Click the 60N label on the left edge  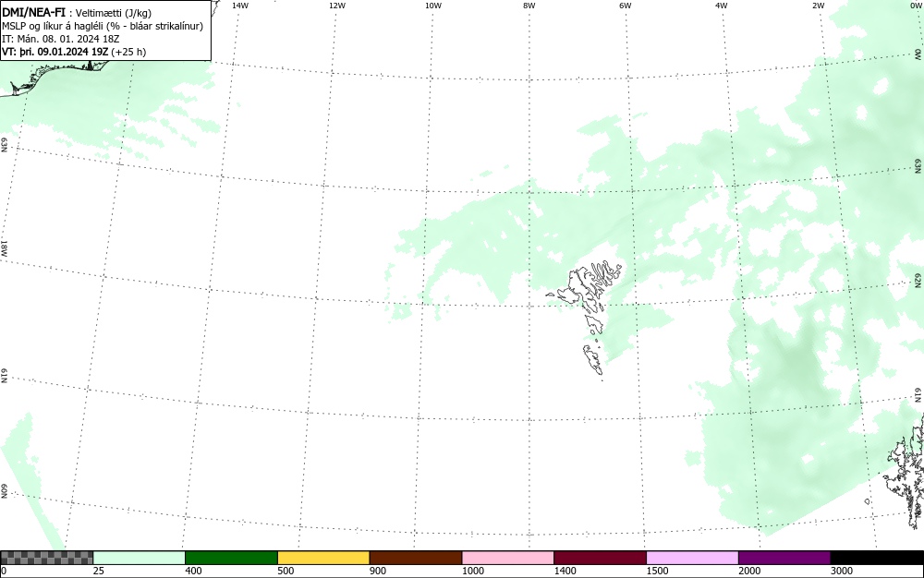tap(4, 492)
